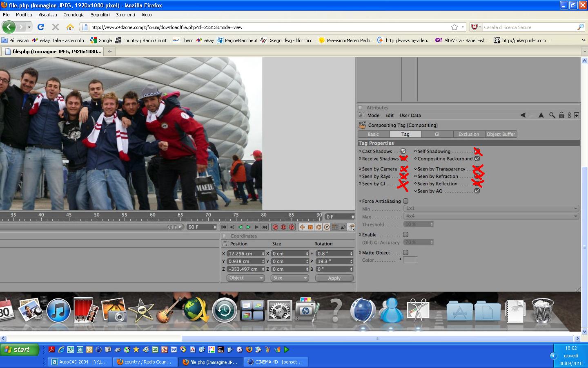The height and width of the screenshot is (368, 588).
Task: Go to Firefox home page icon
Action: [70, 27]
